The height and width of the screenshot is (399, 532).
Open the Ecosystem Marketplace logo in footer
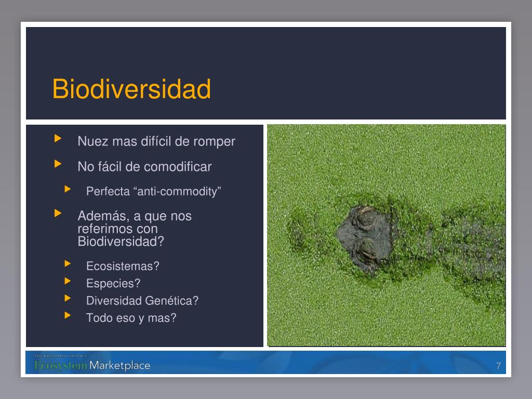click(92, 365)
